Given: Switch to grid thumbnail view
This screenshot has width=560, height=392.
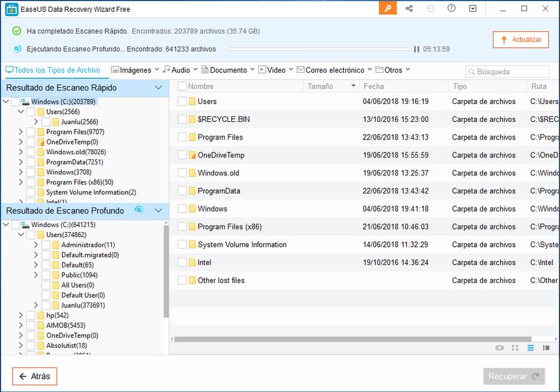Looking at the screenshot, I should (x=515, y=348).
